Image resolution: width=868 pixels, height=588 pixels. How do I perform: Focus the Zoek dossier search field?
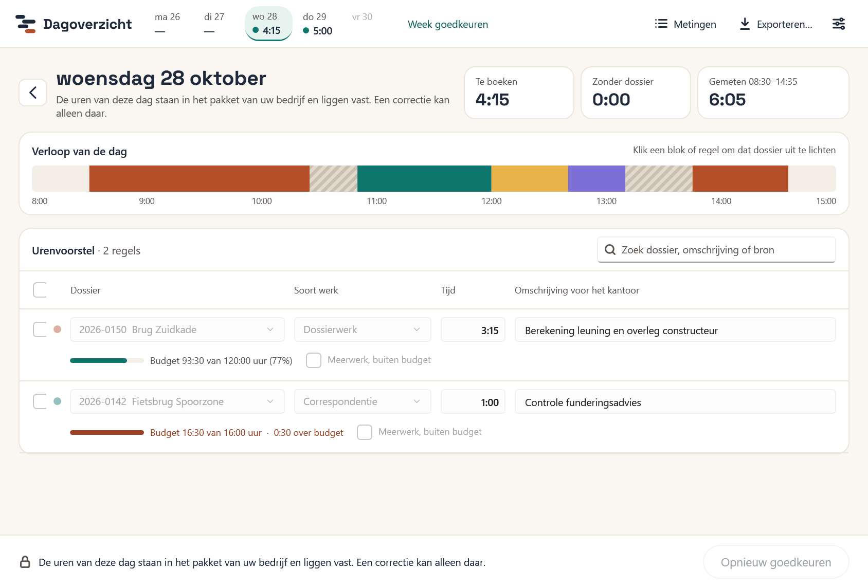(x=716, y=250)
